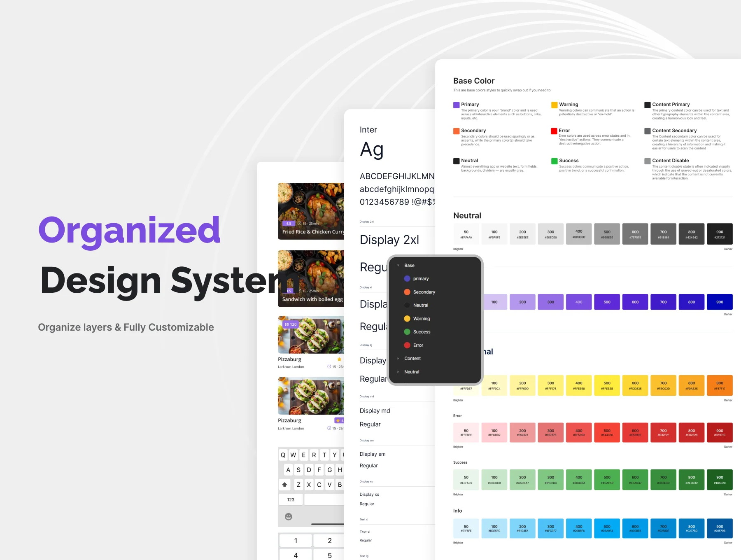Click Success green dot in Base popup

click(x=407, y=332)
